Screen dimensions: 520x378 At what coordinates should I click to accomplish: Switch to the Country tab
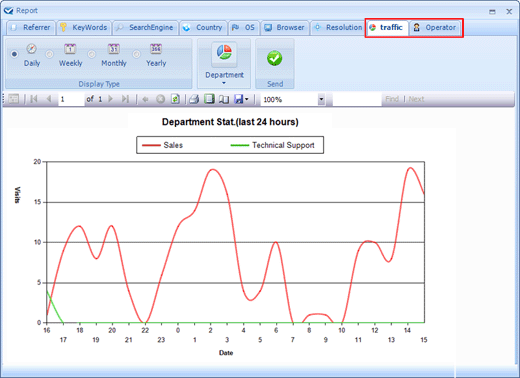pyautogui.click(x=203, y=28)
